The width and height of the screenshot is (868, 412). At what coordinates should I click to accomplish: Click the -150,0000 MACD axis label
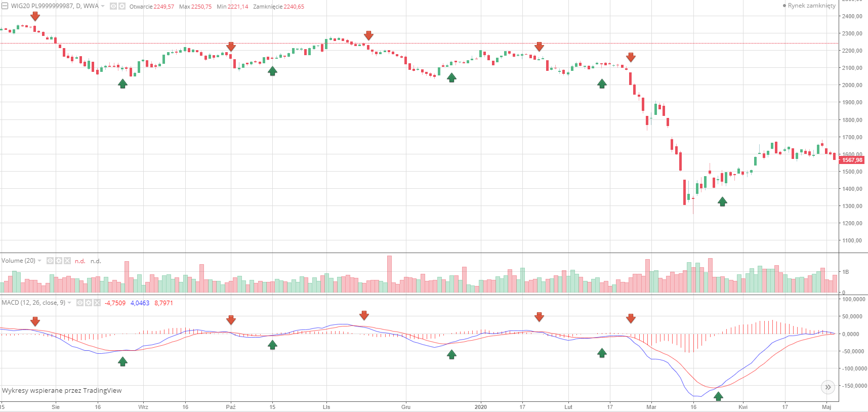[854, 386]
